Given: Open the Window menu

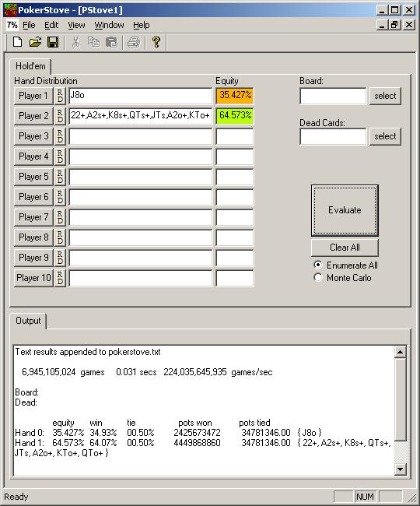Looking at the screenshot, I should pyautogui.click(x=109, y=25).
